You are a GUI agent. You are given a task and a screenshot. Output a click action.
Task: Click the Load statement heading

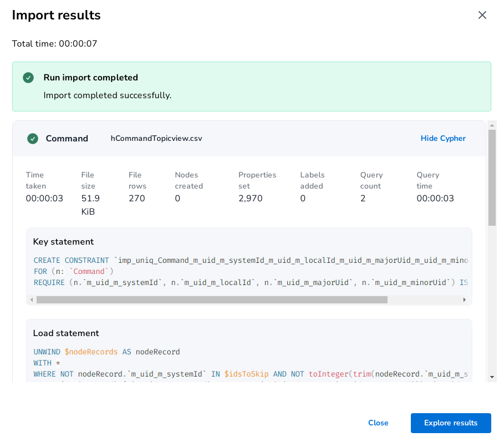pos(66,333)
